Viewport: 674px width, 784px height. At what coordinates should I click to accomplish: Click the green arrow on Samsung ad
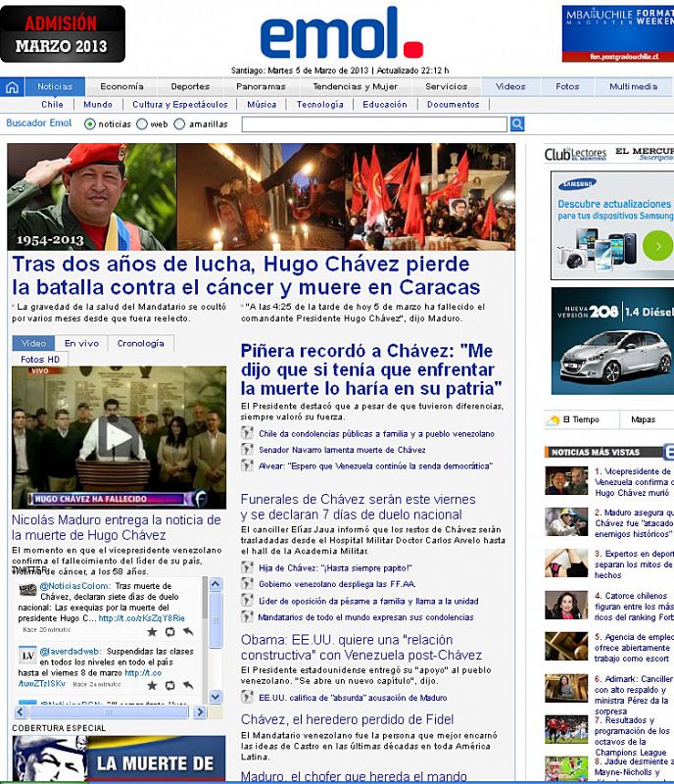[657, 246]
